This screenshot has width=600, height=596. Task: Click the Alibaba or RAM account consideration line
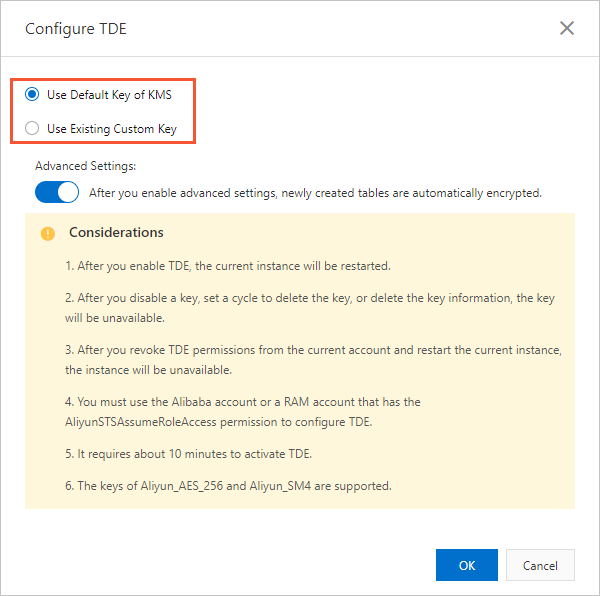(x=243, y=402)
